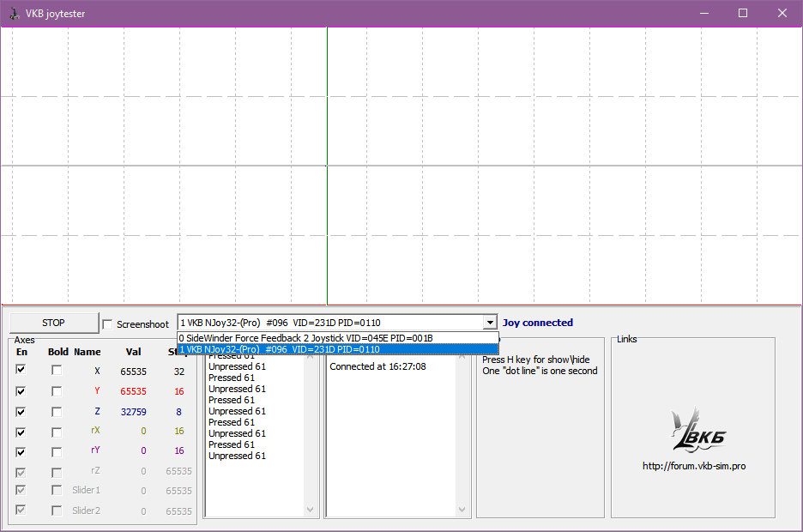Enable Bold for the Z axis
The height and width of the screenshot is (532, 803).
click(57, 412)
